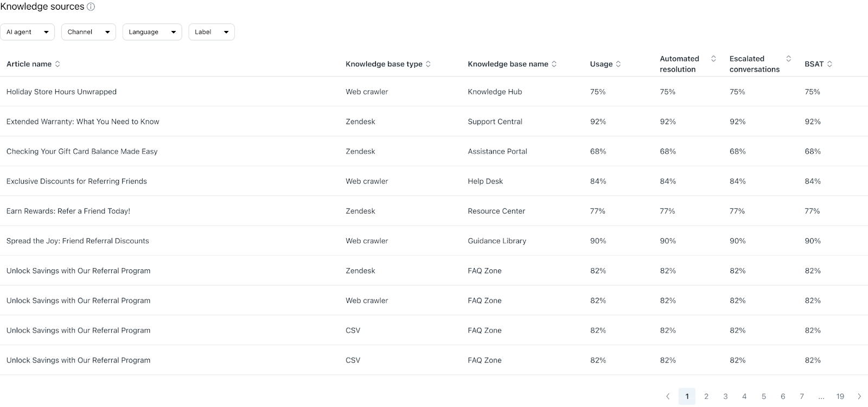Expand the Language filter dropdown
This screenshot has width=868, height=407.
point(152,32)
